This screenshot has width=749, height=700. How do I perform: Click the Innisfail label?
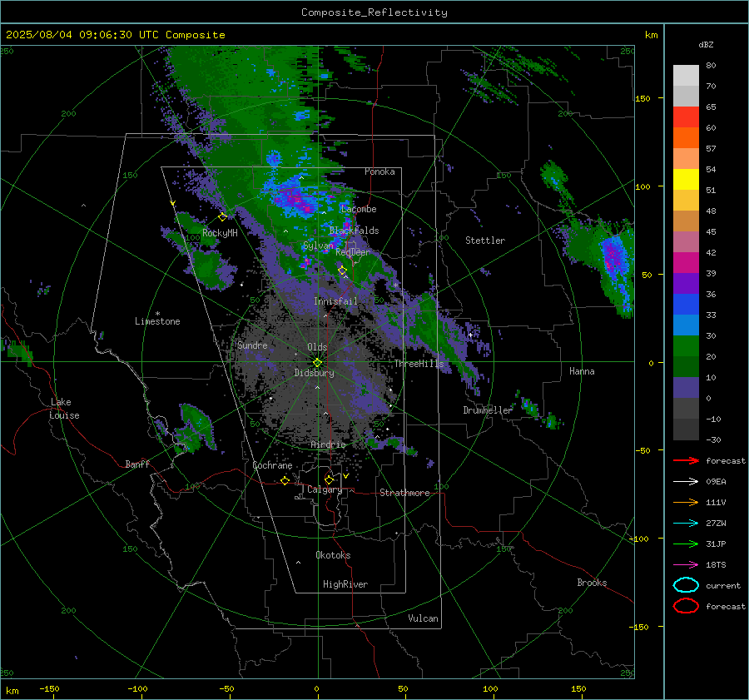pos(335,301)
